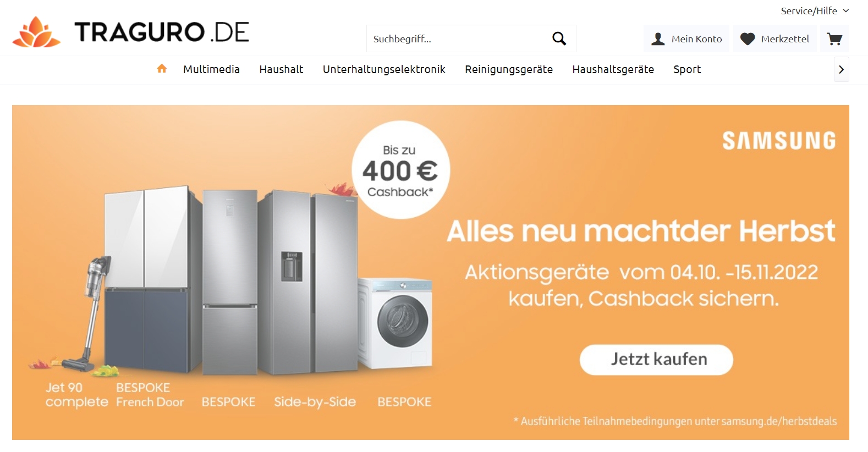
Task: Click the Samsung logo on banner
Action: click(x=779, y=141)
